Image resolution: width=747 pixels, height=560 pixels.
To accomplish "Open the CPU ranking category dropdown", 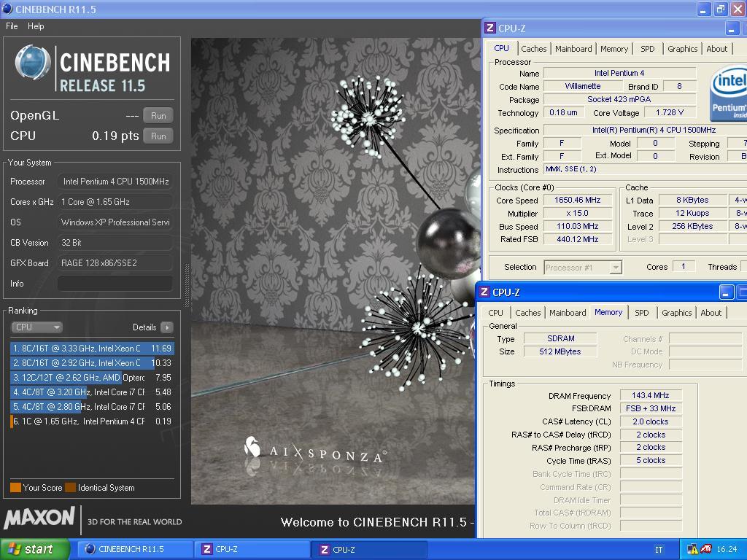I will click(x=36, y=327).
